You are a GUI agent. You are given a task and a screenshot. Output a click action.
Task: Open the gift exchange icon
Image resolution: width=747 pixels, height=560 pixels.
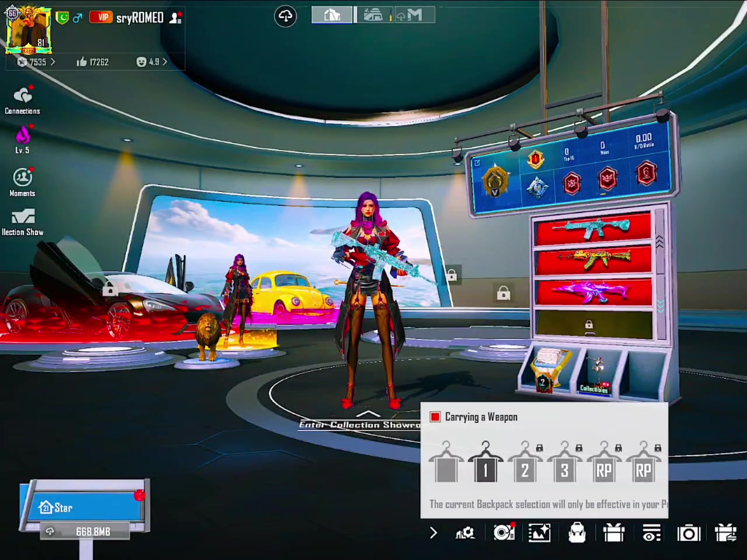tap(725, 533)
